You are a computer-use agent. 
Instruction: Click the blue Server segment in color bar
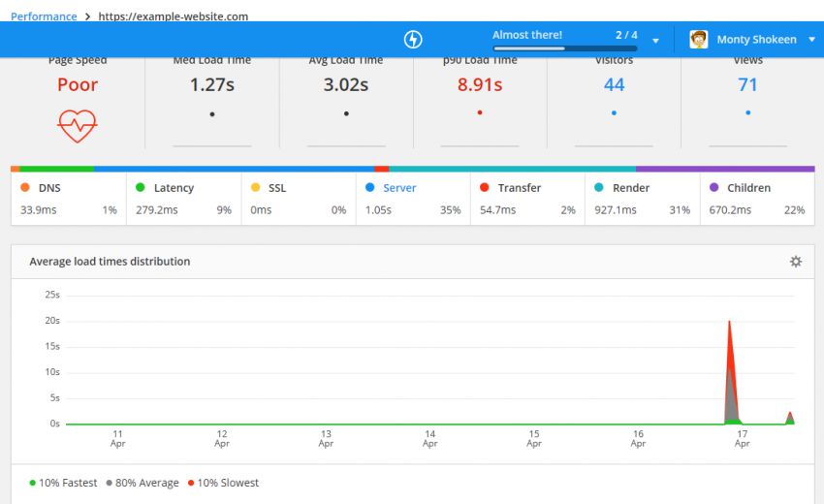click(x=234, y=169)
